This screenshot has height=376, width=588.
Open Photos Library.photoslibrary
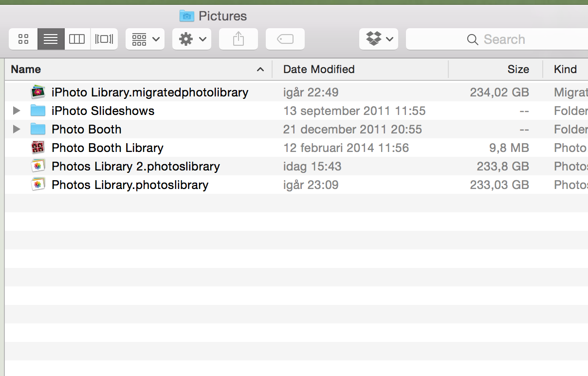129,185
